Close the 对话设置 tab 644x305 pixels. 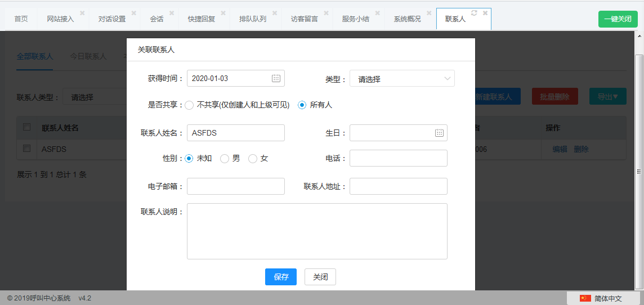coord(133,13)
